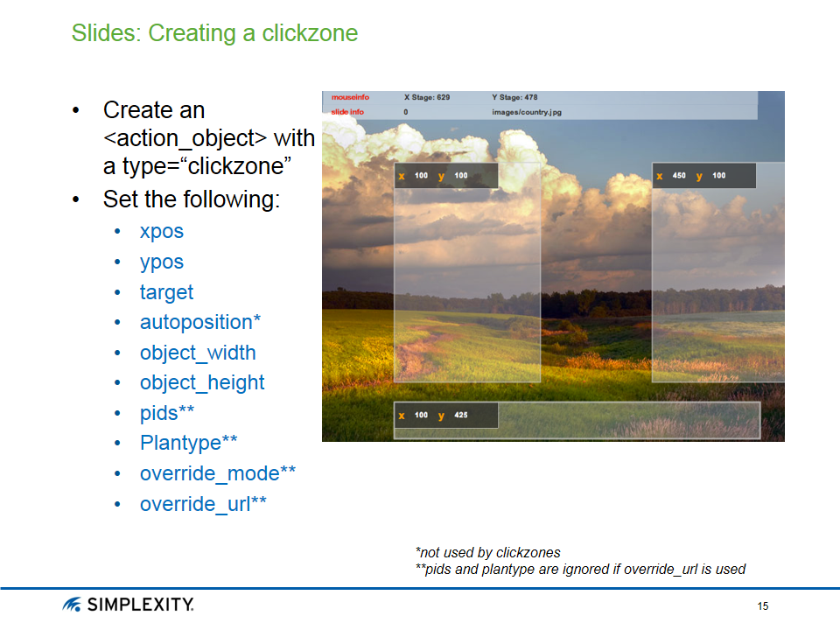Select the xpos list item
Viewport: 840px width, 630px height.
161,232
